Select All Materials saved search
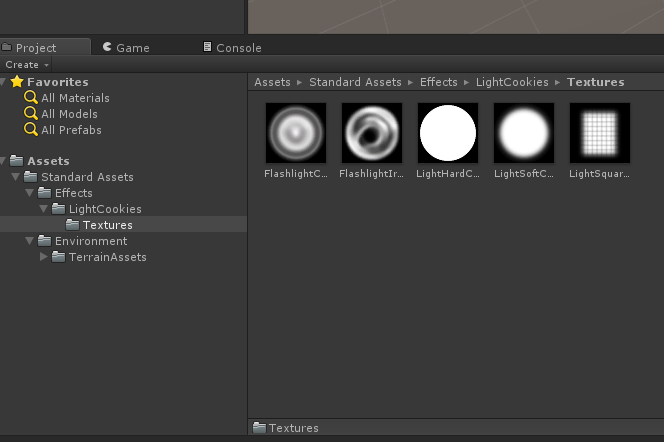Image resolution: width=664 pixels, height=442 pixels. coord(75,98)
